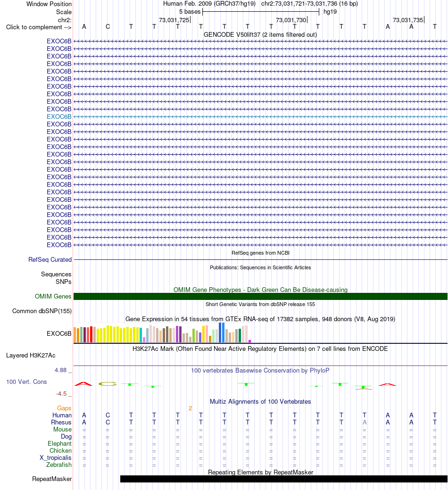
Task: Click the orange "2" gap count
Action: tap(190, 408)
